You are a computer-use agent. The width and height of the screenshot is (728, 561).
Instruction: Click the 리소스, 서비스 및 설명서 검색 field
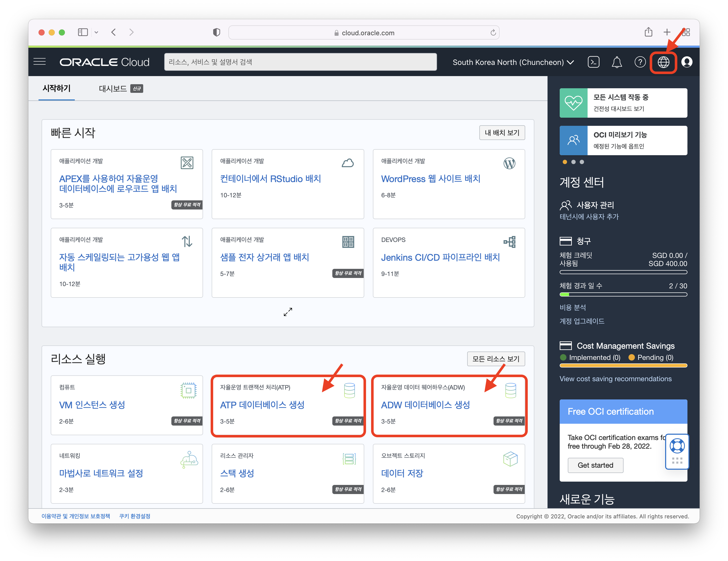[300, 62]
